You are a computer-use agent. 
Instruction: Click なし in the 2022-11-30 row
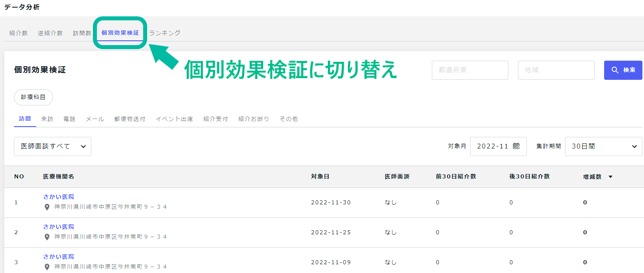(391, 202)
